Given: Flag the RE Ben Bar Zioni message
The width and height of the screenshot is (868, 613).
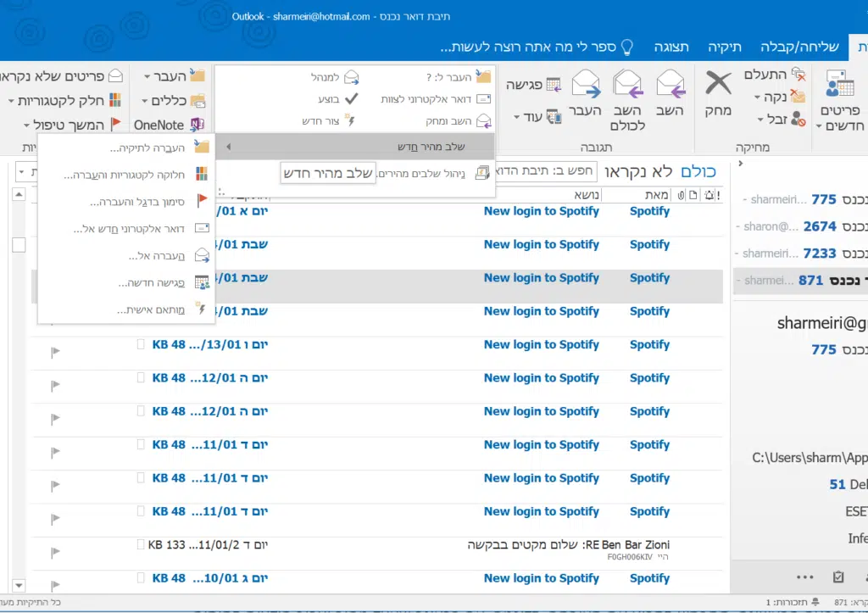Looking at the screenshot, I should point(55,553).
